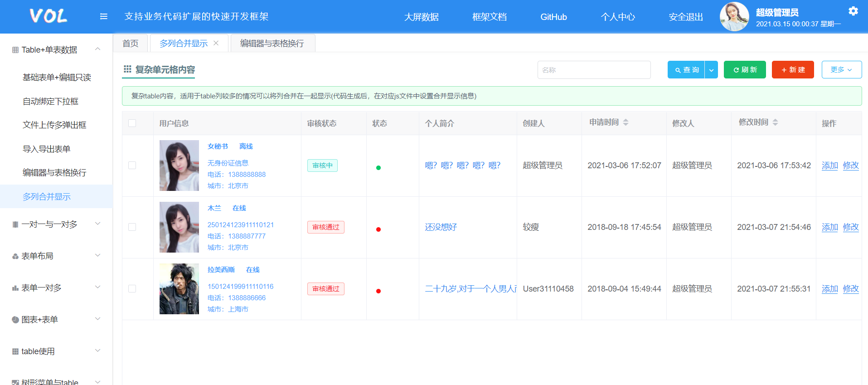Close the 多列合并显示 tab
Viewport: 868px width, 385px height.
pos(216,43)
